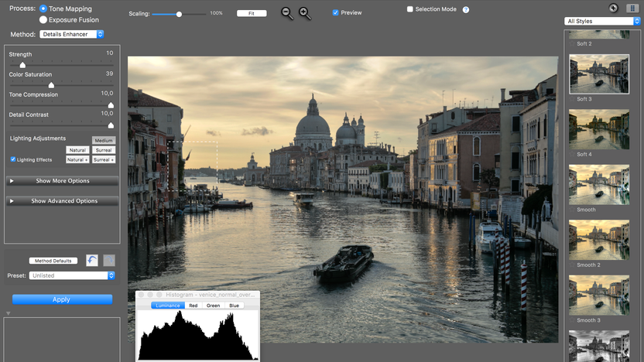This screenshot has width=644, height=362.
Task: Select the Exposure Fusion process
Action: pos(43,19)
